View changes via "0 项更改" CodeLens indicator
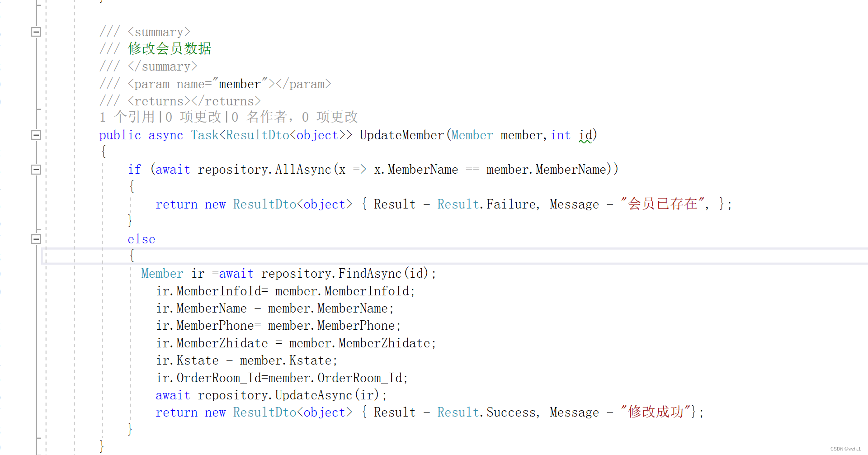 [194, 117]
